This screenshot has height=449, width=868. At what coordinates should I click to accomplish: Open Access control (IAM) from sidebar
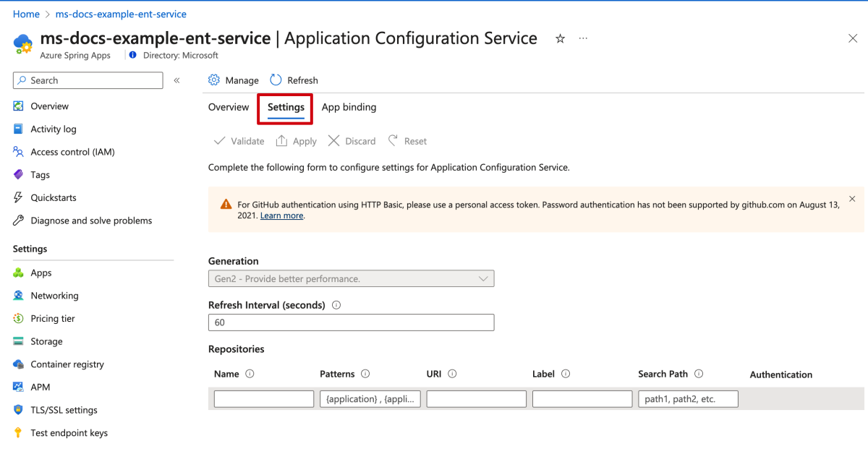pyautogui.click(x=72, y=152)
